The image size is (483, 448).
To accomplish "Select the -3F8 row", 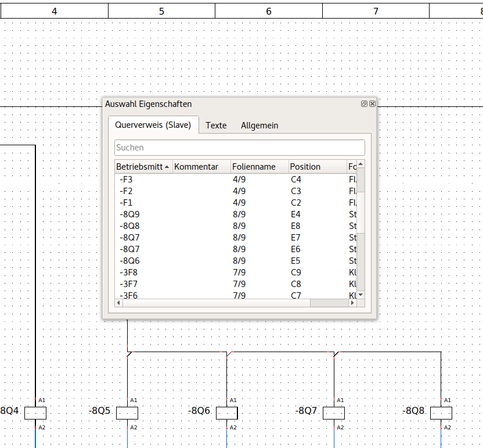I will tap(236, 273).
